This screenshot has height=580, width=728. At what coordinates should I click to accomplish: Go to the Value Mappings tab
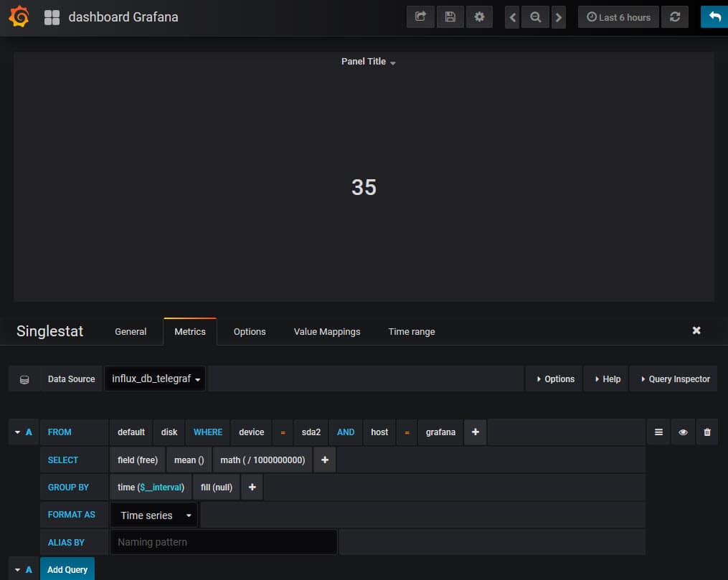(327, 332)
